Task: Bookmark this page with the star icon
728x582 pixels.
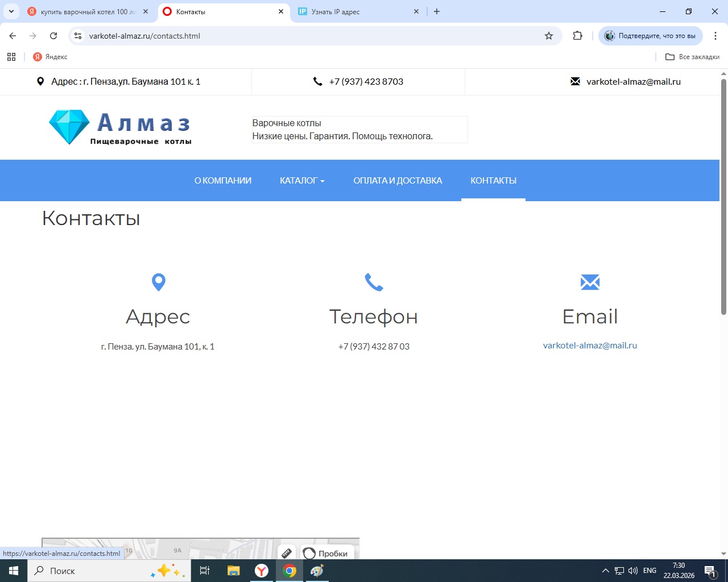Action: coord(549,36)
